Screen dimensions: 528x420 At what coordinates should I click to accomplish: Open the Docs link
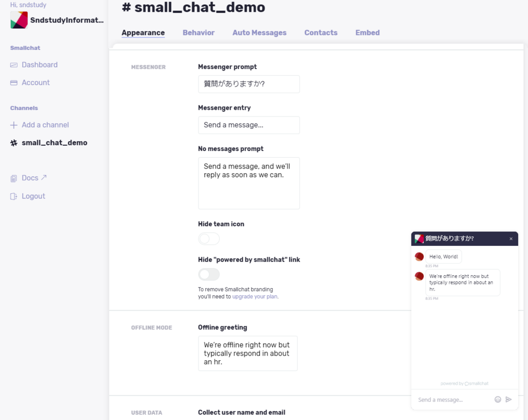pos(30,178)
